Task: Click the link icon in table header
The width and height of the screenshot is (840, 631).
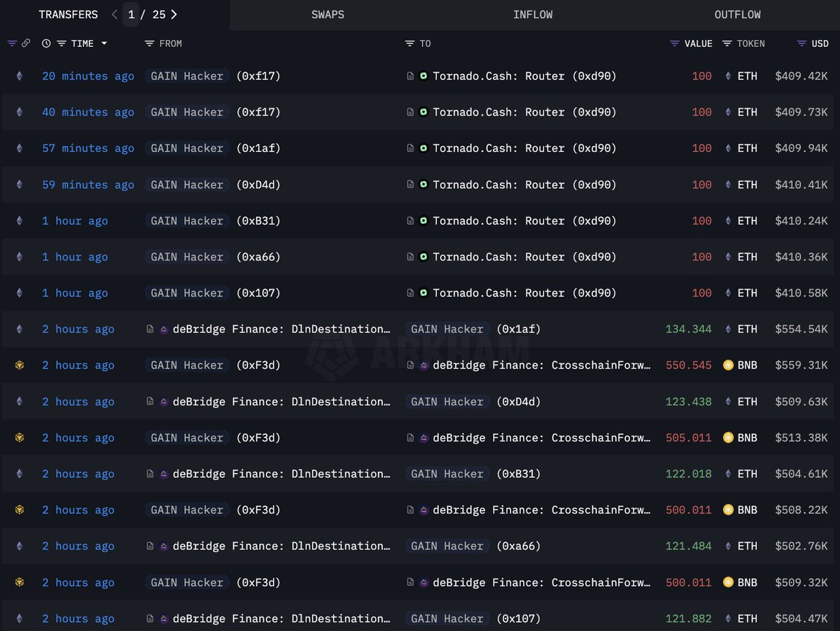Action: tap(26, 43)
